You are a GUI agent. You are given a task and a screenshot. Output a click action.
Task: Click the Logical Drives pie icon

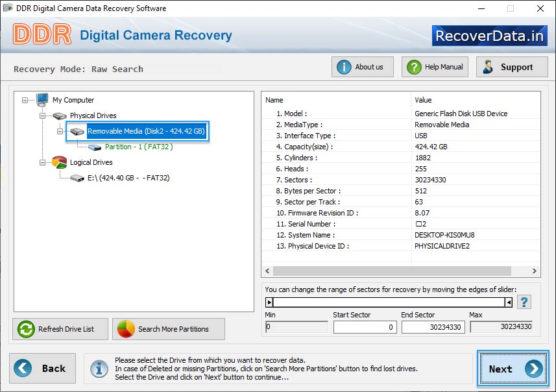pos(59,162)
